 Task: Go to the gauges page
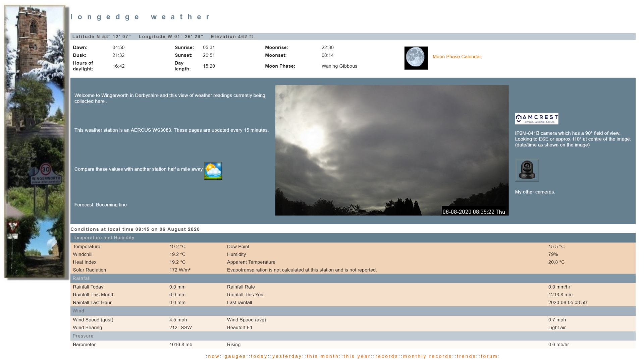click(x=235, y=356)
